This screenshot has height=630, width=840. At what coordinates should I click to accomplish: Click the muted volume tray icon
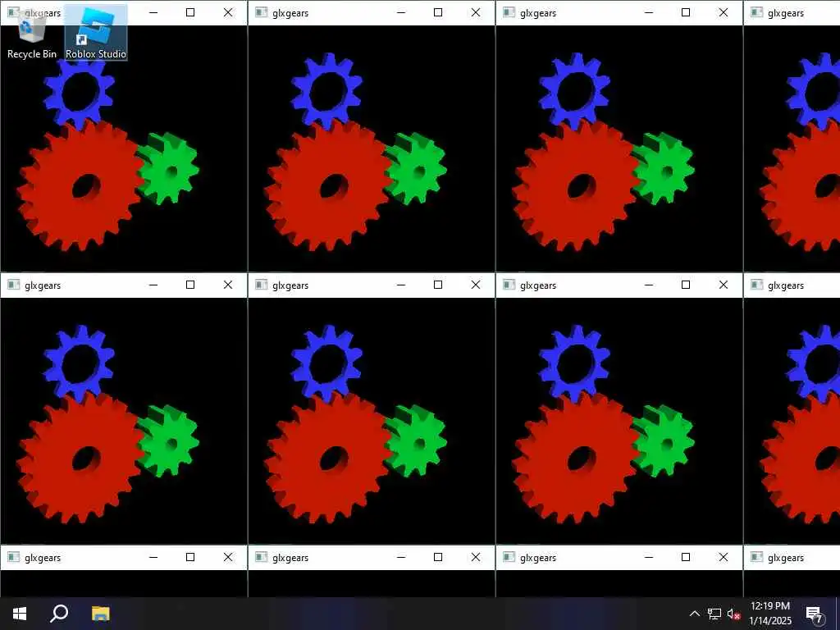click(x=734, y=614)
